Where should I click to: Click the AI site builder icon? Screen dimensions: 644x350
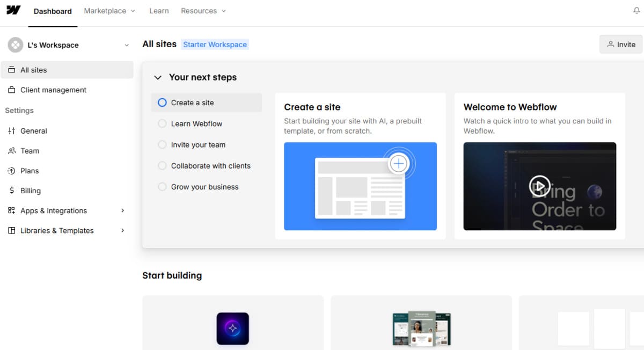(x=232, y=329)
